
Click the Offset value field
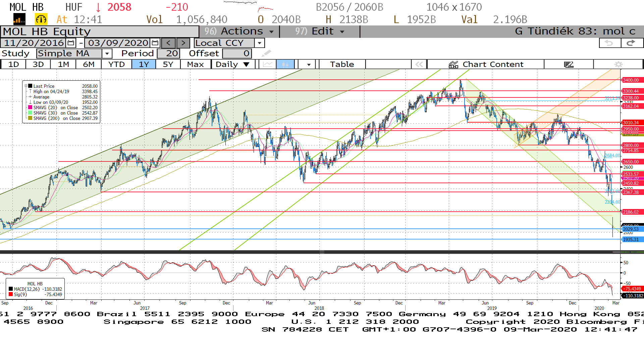tap(237, 53)
